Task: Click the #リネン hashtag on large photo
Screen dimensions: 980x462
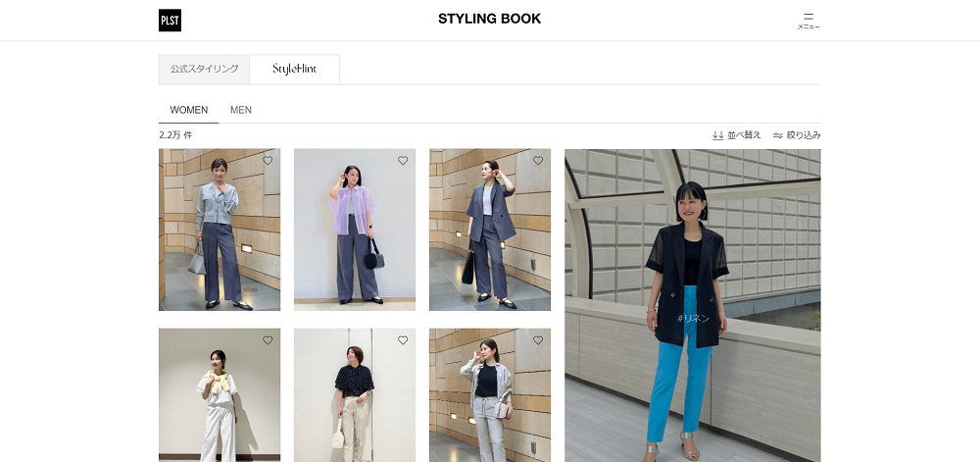Action: pyautogui.click(x=693, y=318)
